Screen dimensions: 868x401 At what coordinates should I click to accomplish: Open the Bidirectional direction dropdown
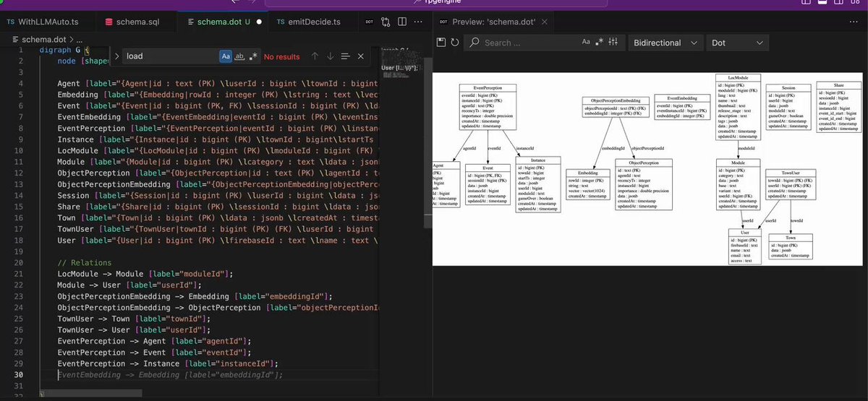[665, 43]
